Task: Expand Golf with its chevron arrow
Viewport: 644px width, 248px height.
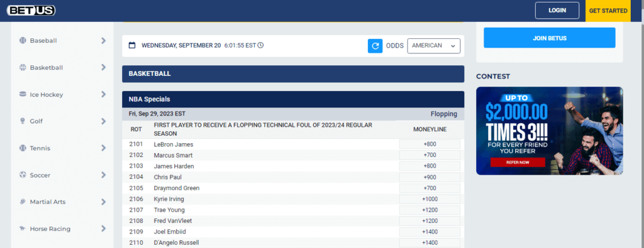Action: [104, 121]
